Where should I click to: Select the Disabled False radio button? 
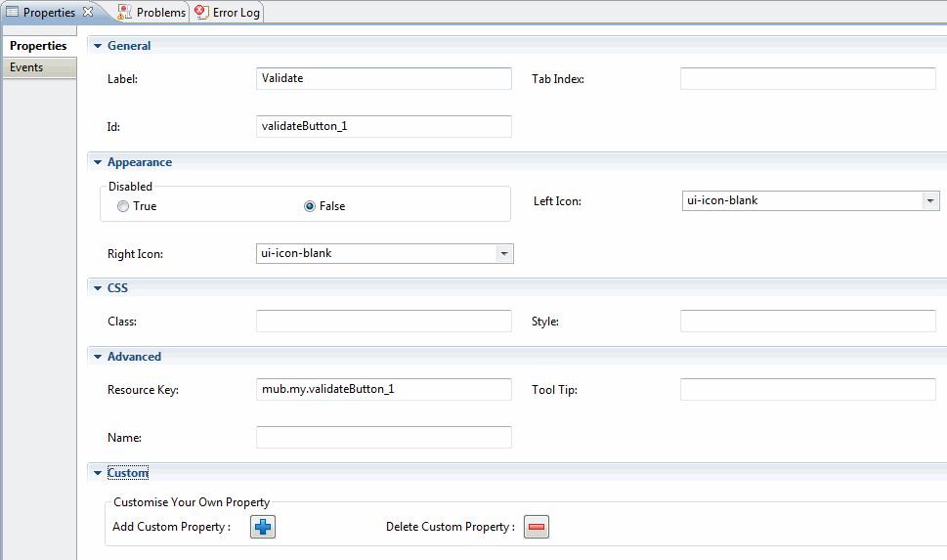click(x=310, y=206)
